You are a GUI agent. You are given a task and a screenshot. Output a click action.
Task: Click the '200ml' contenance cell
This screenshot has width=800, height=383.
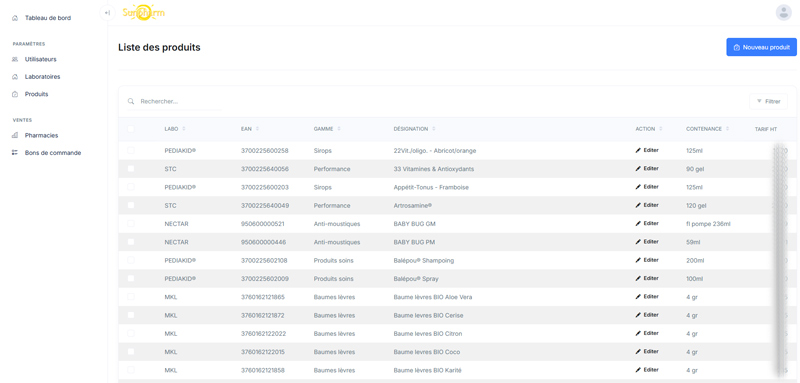pyautogui.click(x=695, y=261)
